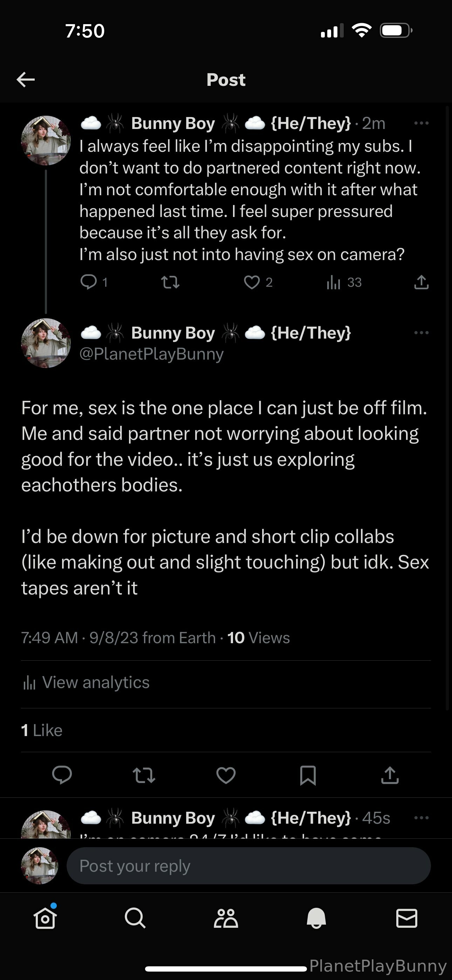This screenshot has width=452, height=980.
Task: Expand options for the 45s reply
Action: click(421, 818)
